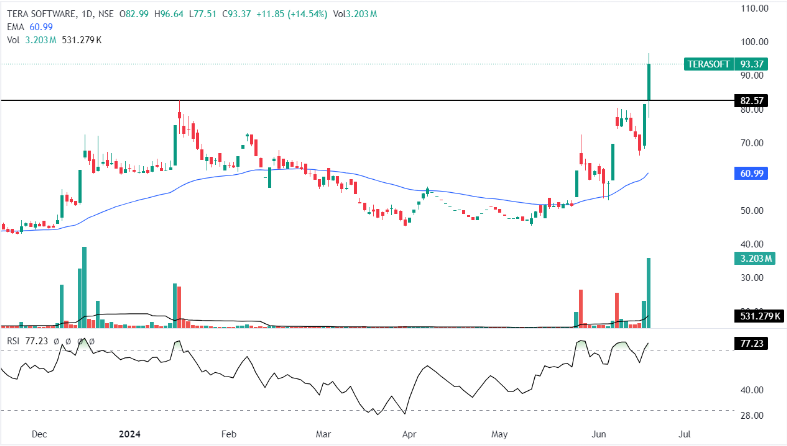Click the 77.23 RSI axis label
The image size is (787, 446).
click(751, 343)
